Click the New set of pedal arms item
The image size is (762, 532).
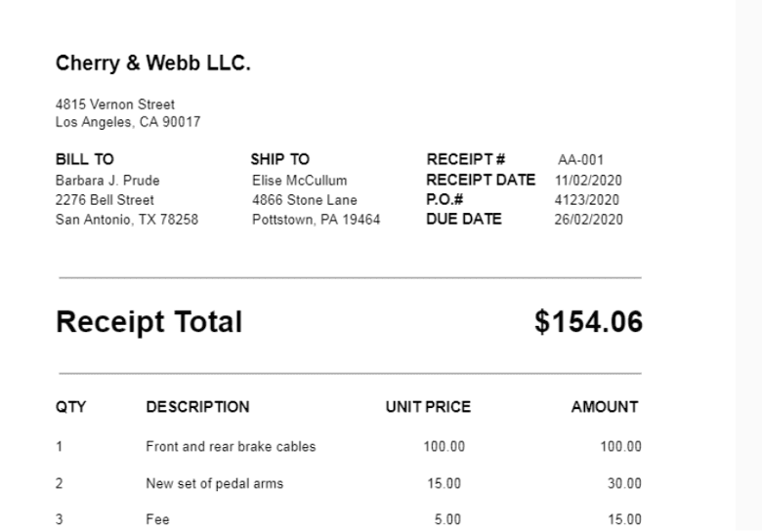pos(214,483)
